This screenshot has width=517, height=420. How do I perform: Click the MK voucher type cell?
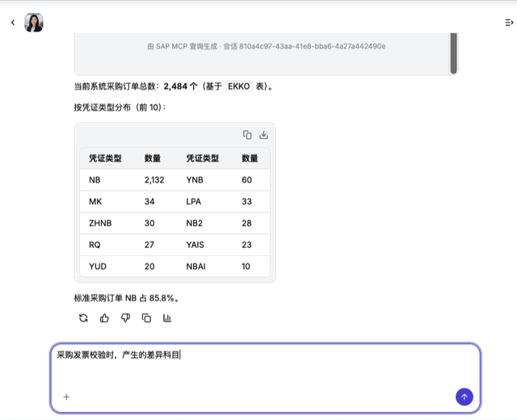(x=95, y=201)
